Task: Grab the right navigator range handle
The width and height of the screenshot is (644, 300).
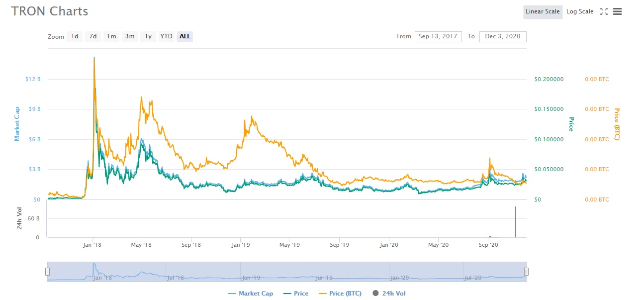Action: 526,272
